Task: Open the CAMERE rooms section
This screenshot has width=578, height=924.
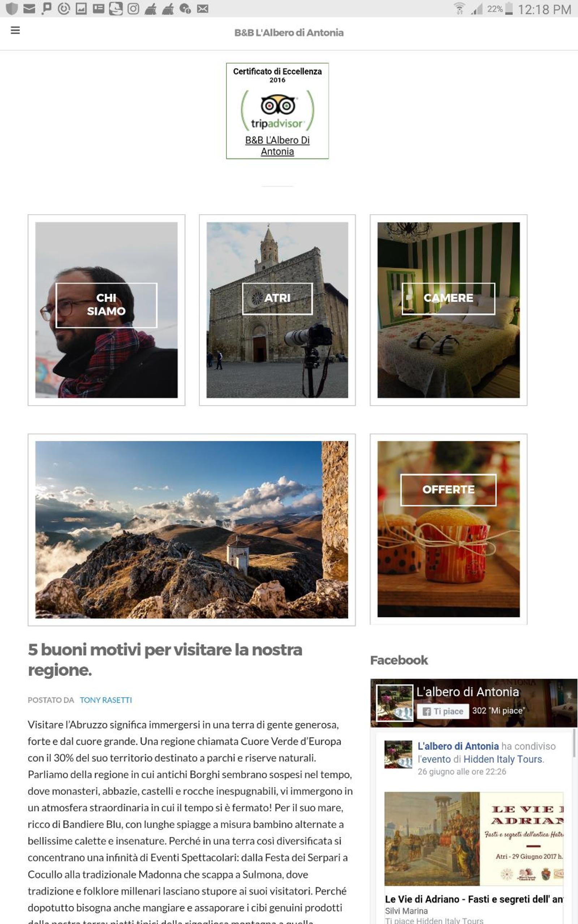Action: 448,298
